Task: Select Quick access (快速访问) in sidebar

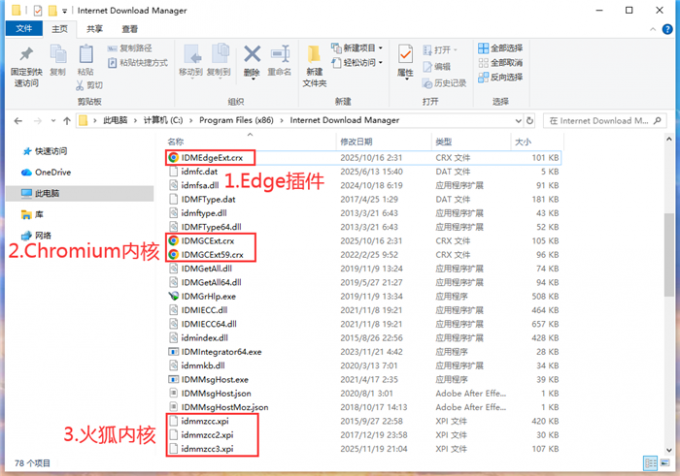Action: click(x=45, y=151)
